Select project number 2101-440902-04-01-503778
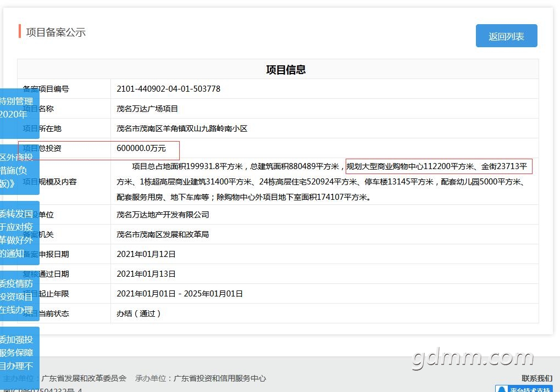 tap(168, 89)
